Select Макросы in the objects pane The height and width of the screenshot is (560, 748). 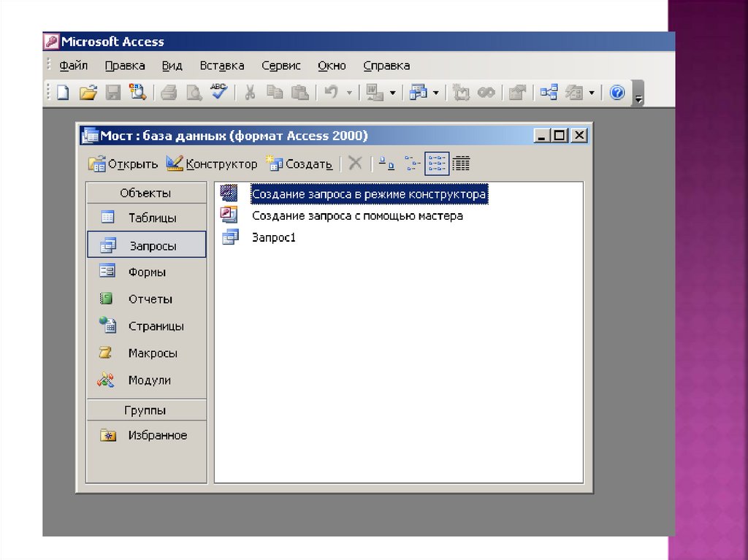(x=146, y=353)
